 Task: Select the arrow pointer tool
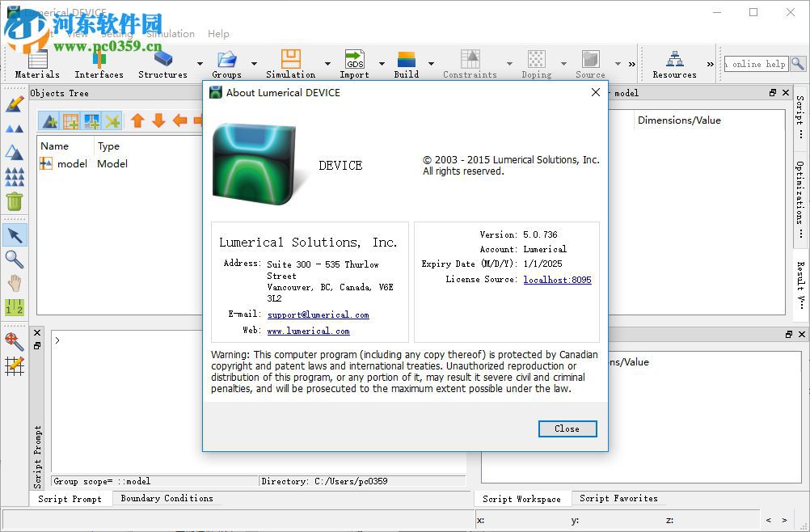click(x=15, y=235)
